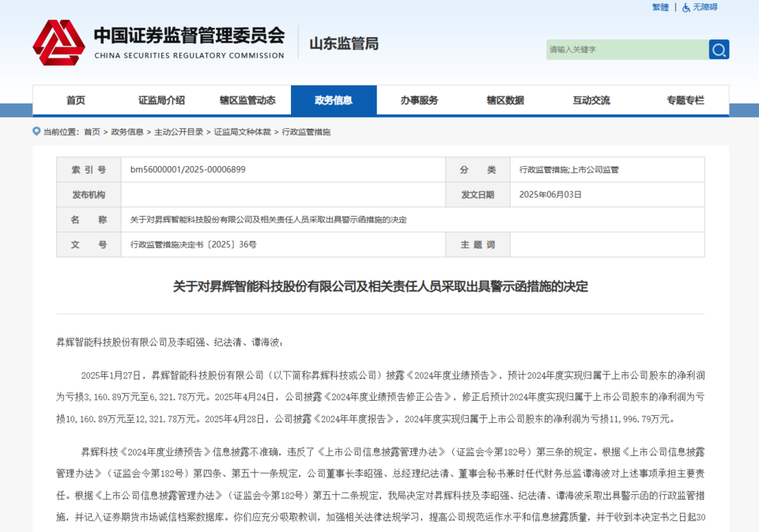Screen dimensions: 759x532
Task: Click index number bm56000001/2025-00006899
Action: pos(188,169)
